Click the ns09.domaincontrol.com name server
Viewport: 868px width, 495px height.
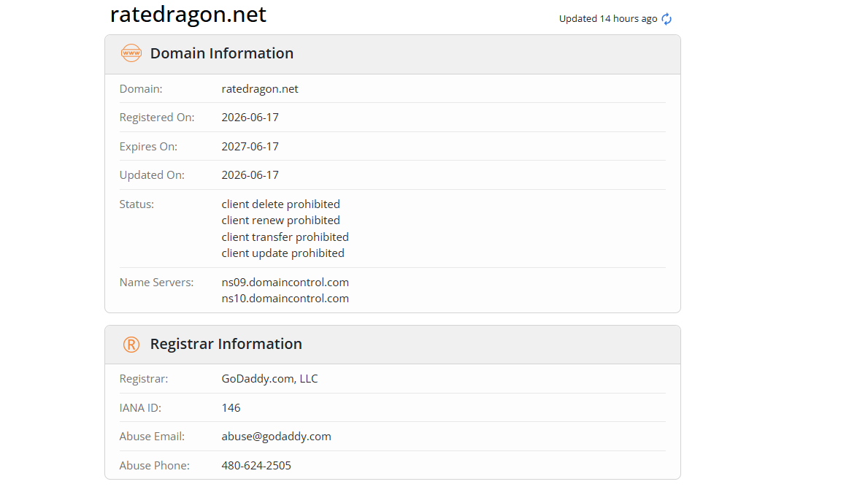coord(285,283)
